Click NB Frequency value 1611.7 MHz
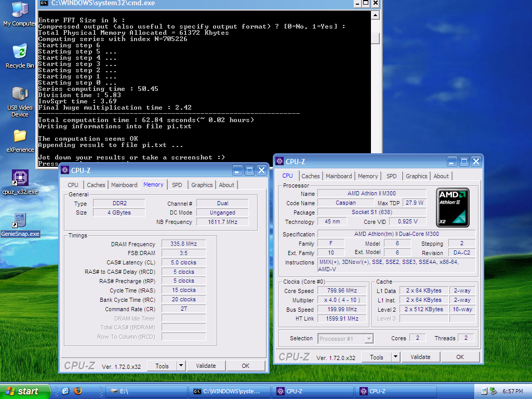 coord(222,222)
